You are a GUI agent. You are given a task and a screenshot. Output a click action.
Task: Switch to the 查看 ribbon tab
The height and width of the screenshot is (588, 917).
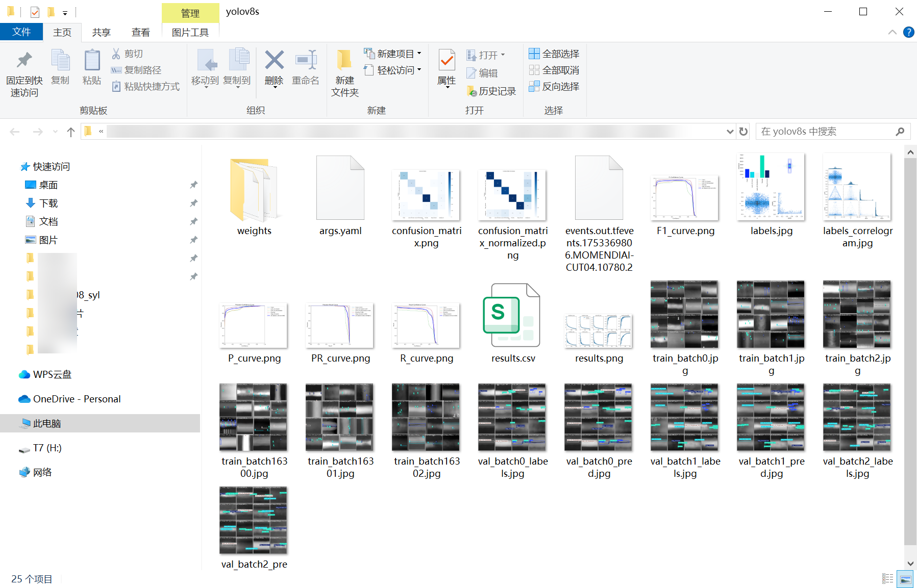click(141, 32)
